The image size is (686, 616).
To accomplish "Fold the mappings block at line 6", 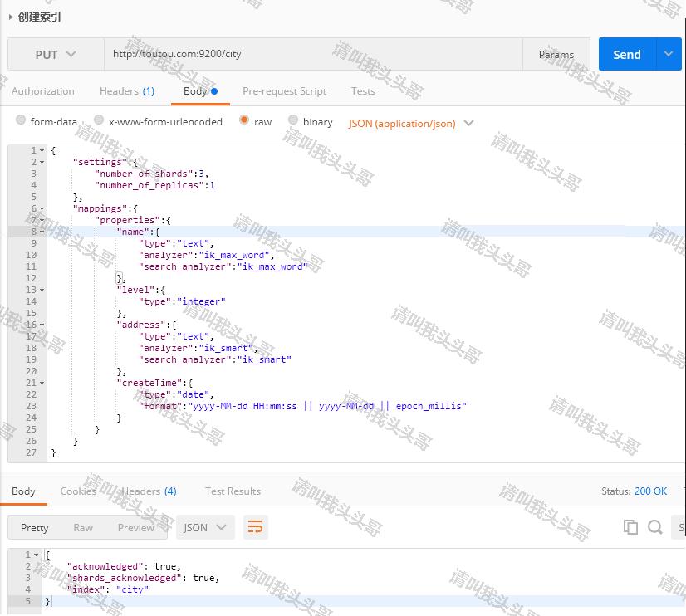I will click(42, 208).
